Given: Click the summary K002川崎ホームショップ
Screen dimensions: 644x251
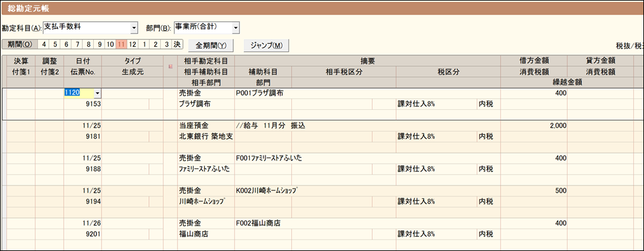Looking at the screenshot, I should pos(267,191).
